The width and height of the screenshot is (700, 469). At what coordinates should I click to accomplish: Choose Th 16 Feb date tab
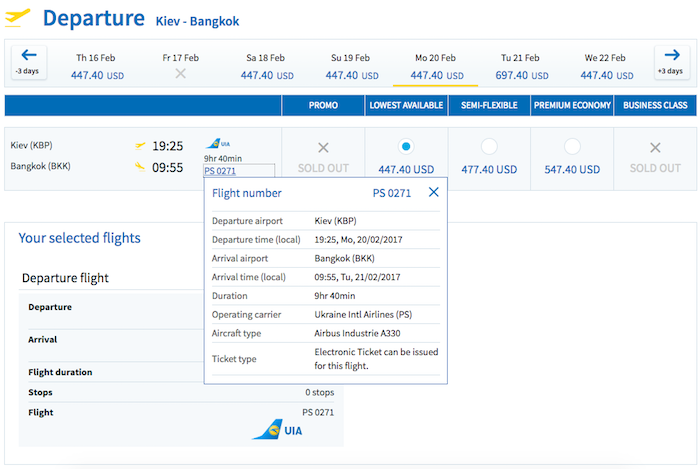[96, 66]
